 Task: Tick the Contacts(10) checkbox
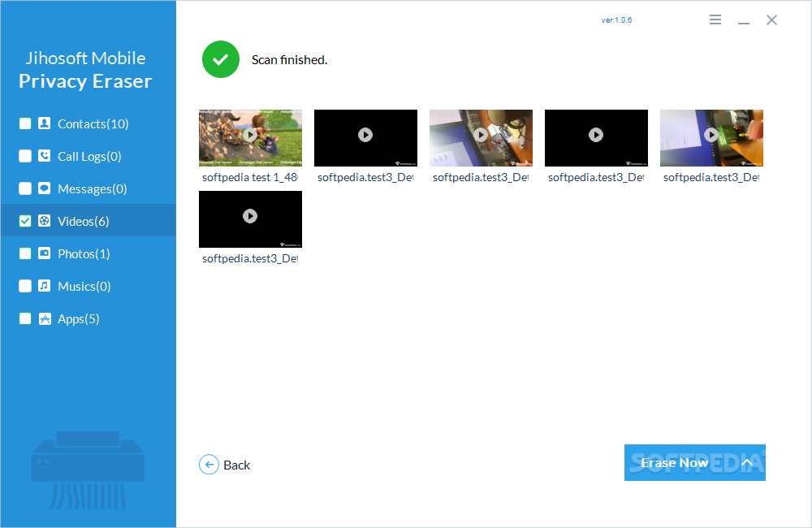pos(25,123)
